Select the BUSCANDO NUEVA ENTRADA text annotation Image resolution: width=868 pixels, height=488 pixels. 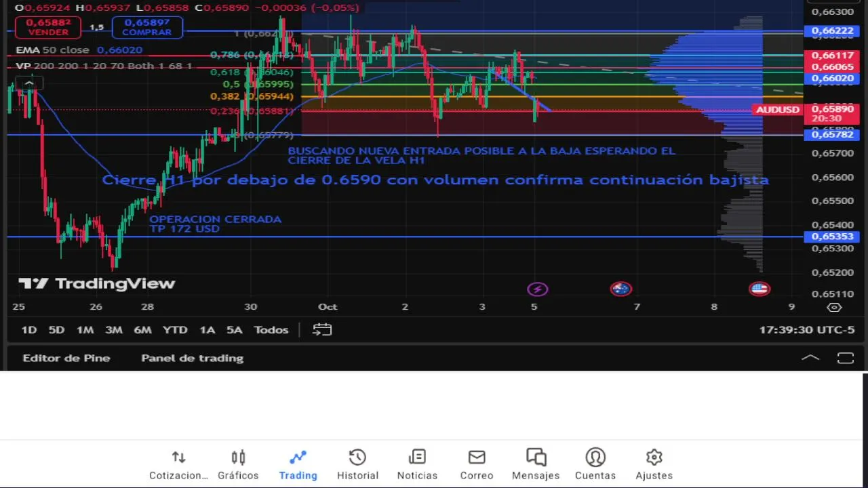[x=481, y=155]
